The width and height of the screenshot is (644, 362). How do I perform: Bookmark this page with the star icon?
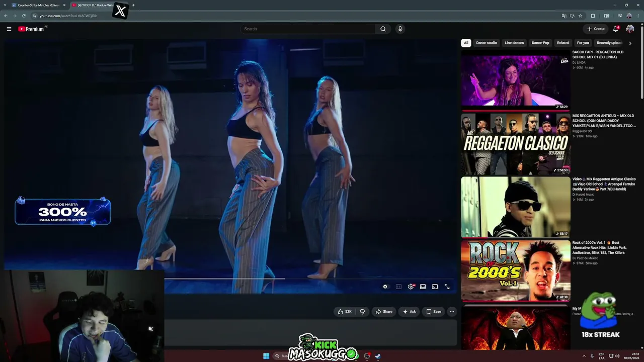pos(580,16)
